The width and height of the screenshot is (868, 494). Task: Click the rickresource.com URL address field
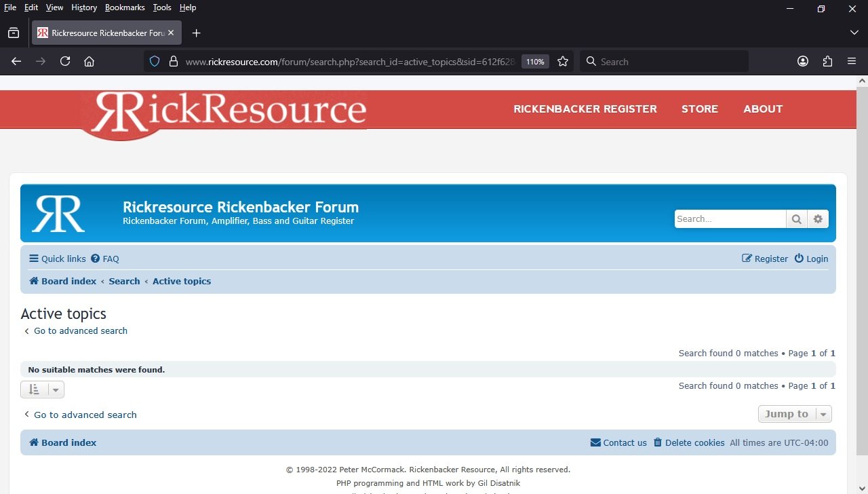[x=350, y=61]
